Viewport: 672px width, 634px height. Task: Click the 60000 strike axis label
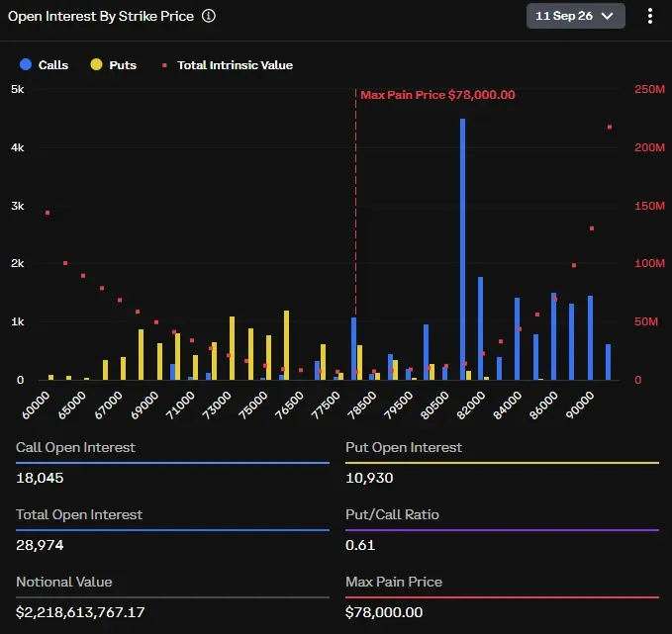[36, 405]
